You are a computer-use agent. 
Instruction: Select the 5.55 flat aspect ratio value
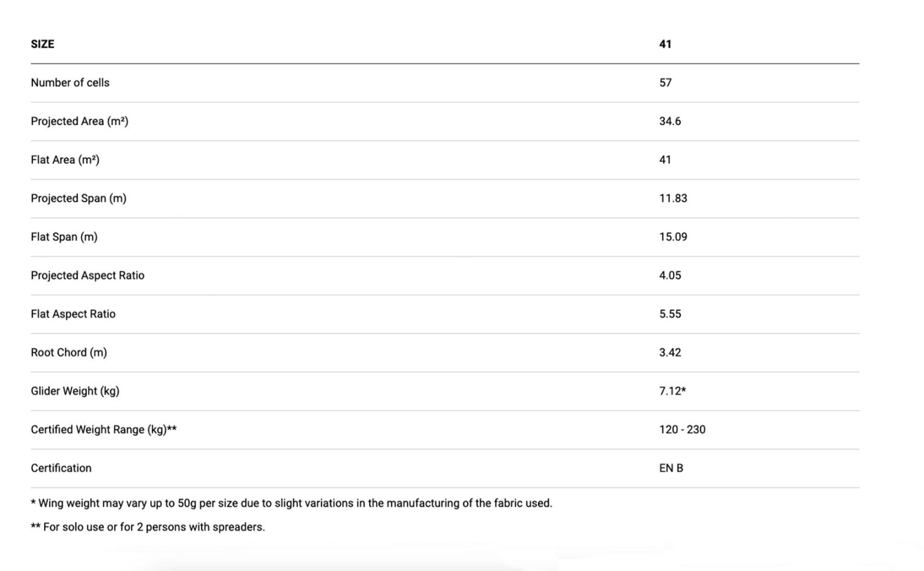pyautogui.click(x=670, y=314)
